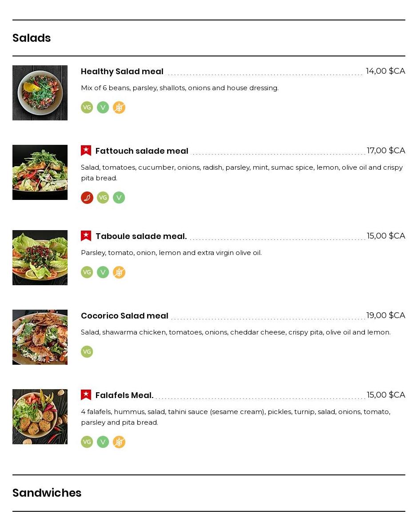420x514 pixels.
Task: Open the Falafels Meal bowl photo
Action: [x=40, y=417]
